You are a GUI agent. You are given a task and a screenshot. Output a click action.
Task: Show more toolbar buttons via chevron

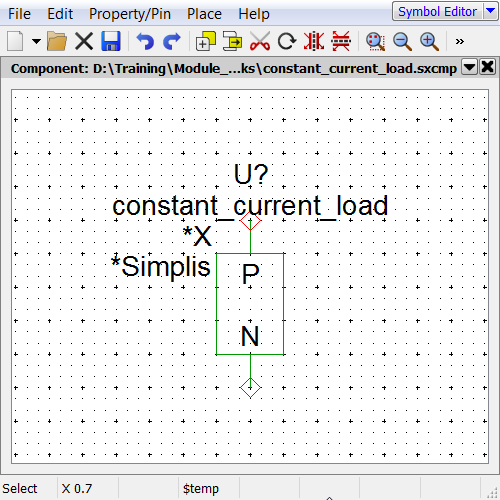460,41
